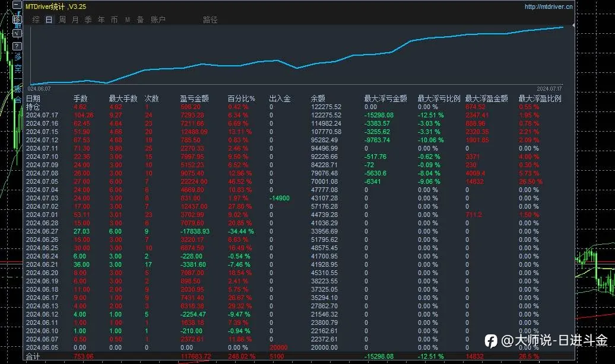
Task: Open the 备 notes tab
Action: tap(141, 20)
